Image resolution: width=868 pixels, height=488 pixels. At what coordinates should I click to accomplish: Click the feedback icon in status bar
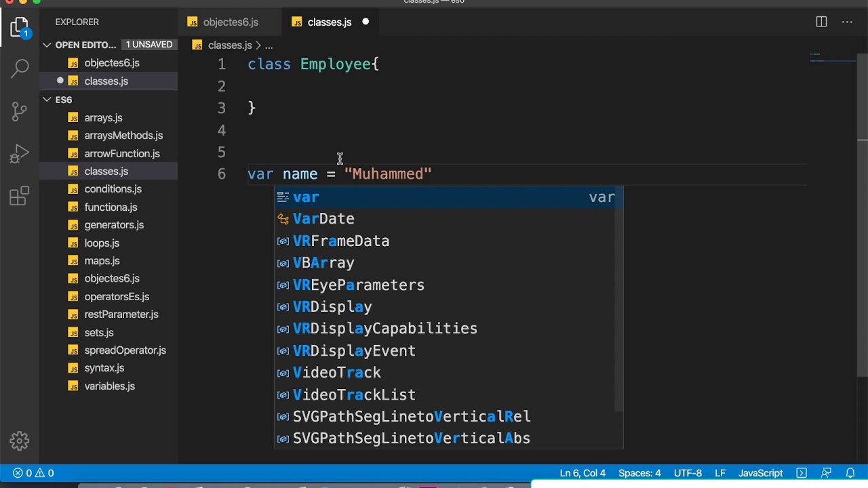826,473
